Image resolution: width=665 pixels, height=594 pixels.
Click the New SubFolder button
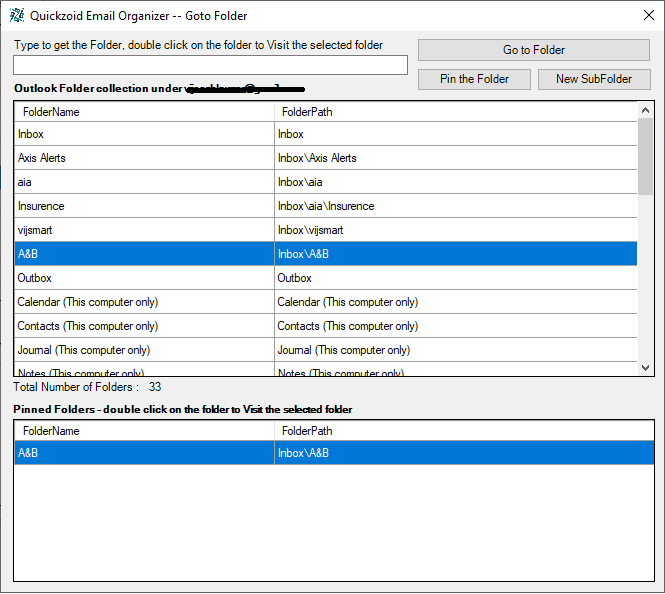pyautogui.click(x=594, y=79)
